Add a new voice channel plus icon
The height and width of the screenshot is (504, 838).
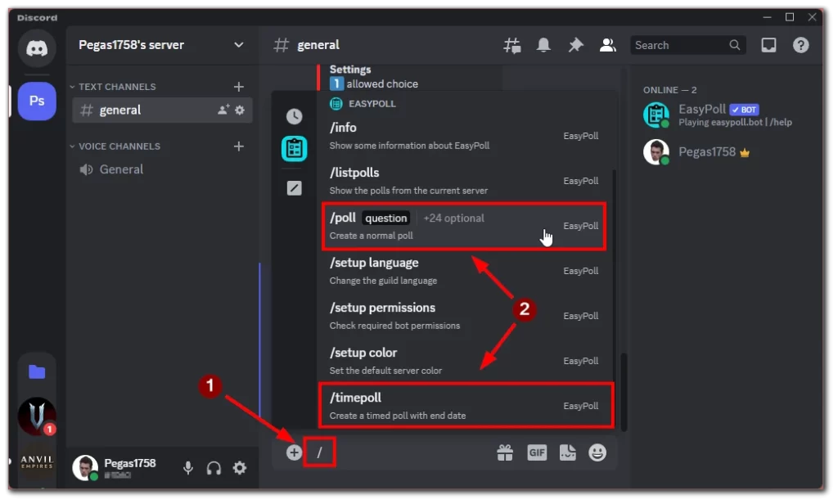click(239, 146)
